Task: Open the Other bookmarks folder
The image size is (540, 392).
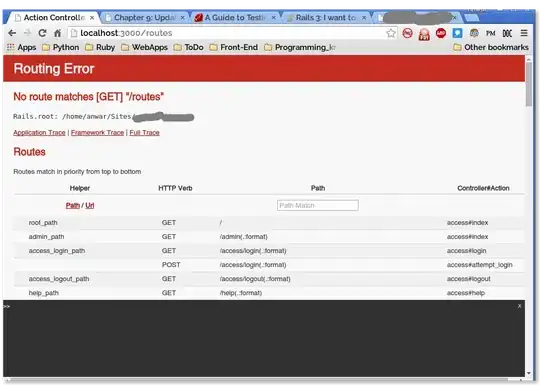Action: coord(491,47)
